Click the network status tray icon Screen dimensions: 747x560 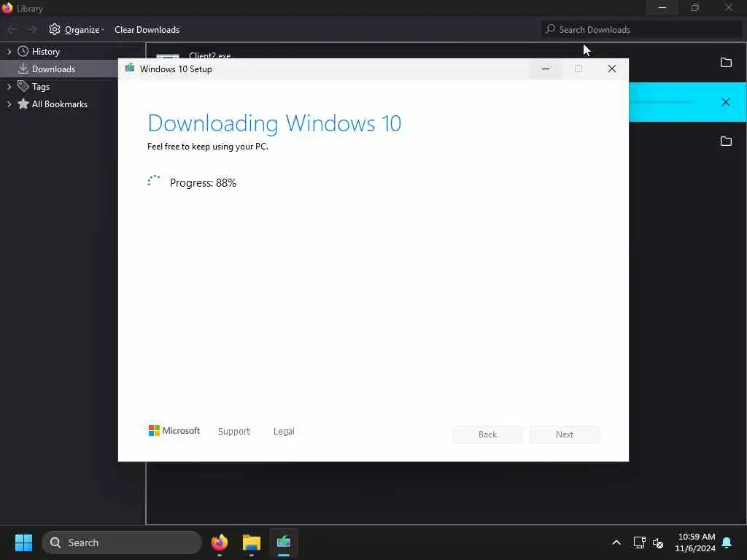(639, 542)
